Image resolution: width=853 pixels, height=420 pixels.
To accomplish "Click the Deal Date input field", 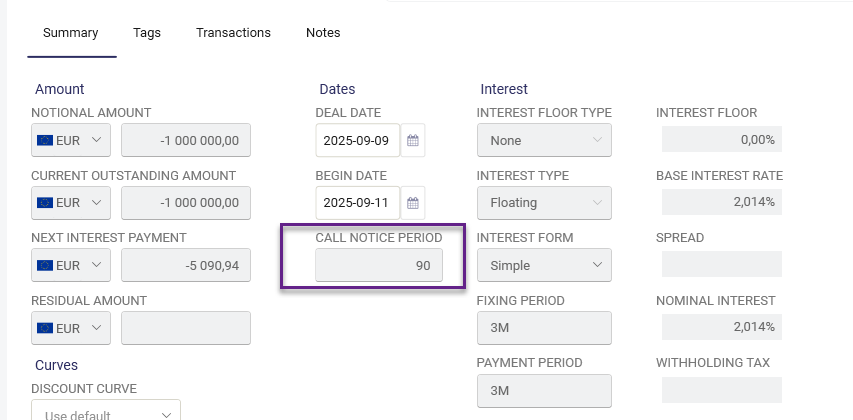I will pos(358,141).
